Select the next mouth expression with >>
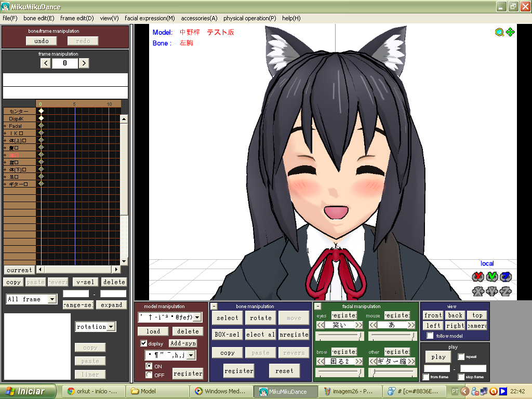532x399 pixels. click(x=411, y=325)
